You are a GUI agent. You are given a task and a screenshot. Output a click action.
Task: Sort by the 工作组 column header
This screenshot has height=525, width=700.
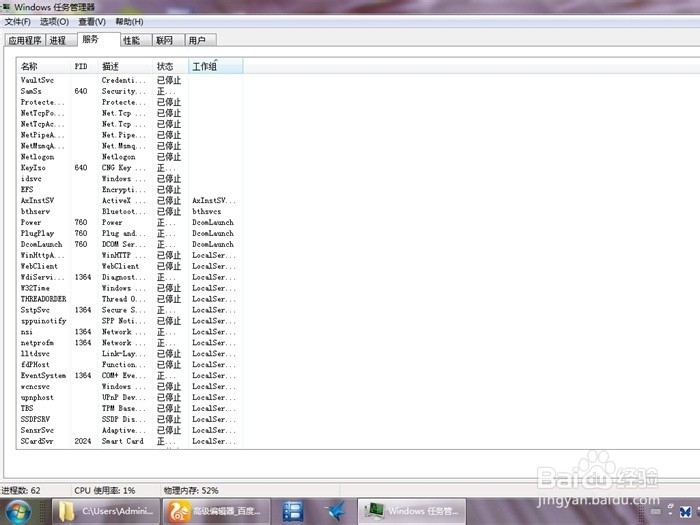click(x=216, y=66)
